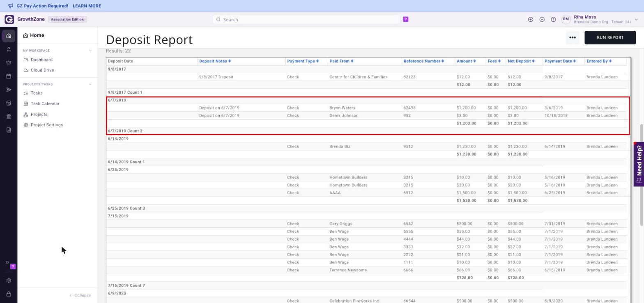Click the quick add plus icon
Screen dimensions: 644x303
click(530, 19)
